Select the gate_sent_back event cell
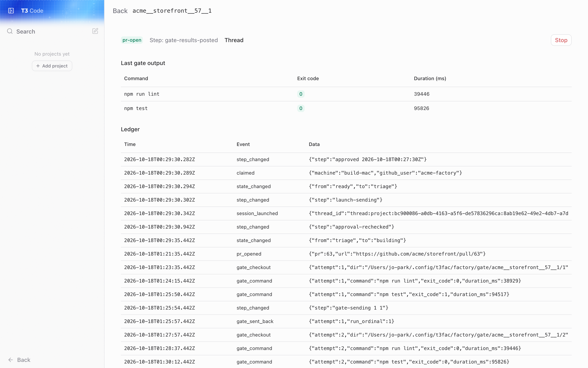The width and height of the screenshot is (588, 368). click(255, 321)
